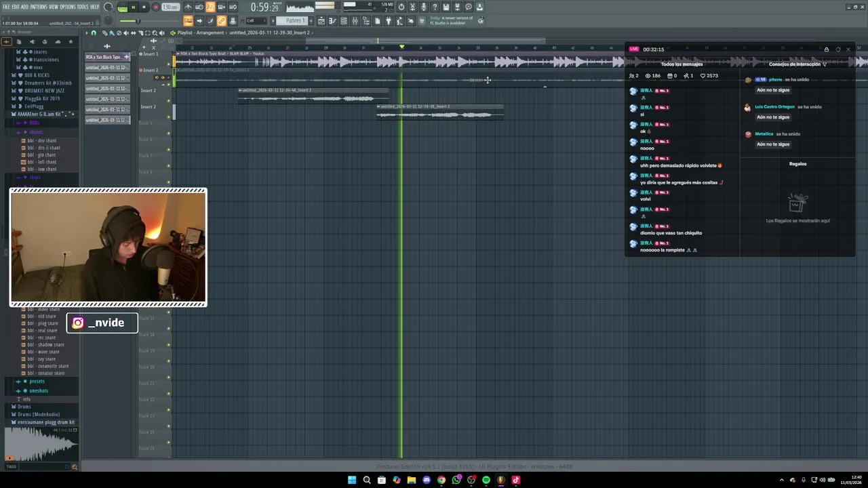The height and width of the screenshot is (488, 868).
Task: Open the VIEW menu
Action: (x=54, y=7)
